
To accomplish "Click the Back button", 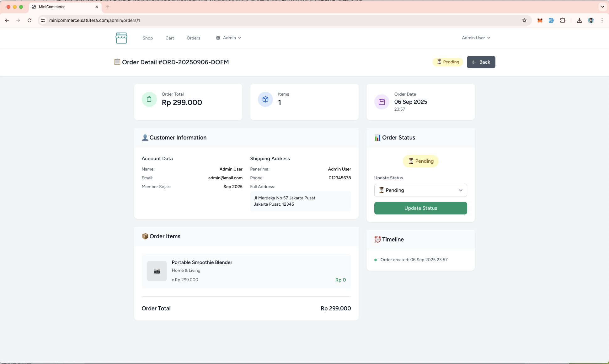I will pos(481,62).
